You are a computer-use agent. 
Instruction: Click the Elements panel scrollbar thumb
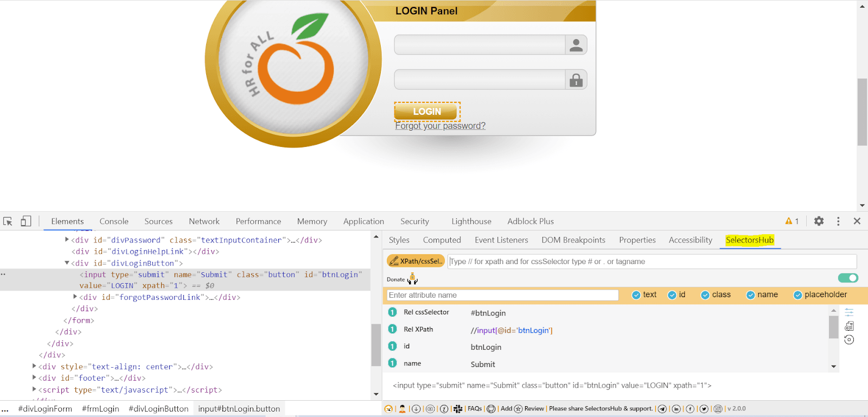coord(376,345)
